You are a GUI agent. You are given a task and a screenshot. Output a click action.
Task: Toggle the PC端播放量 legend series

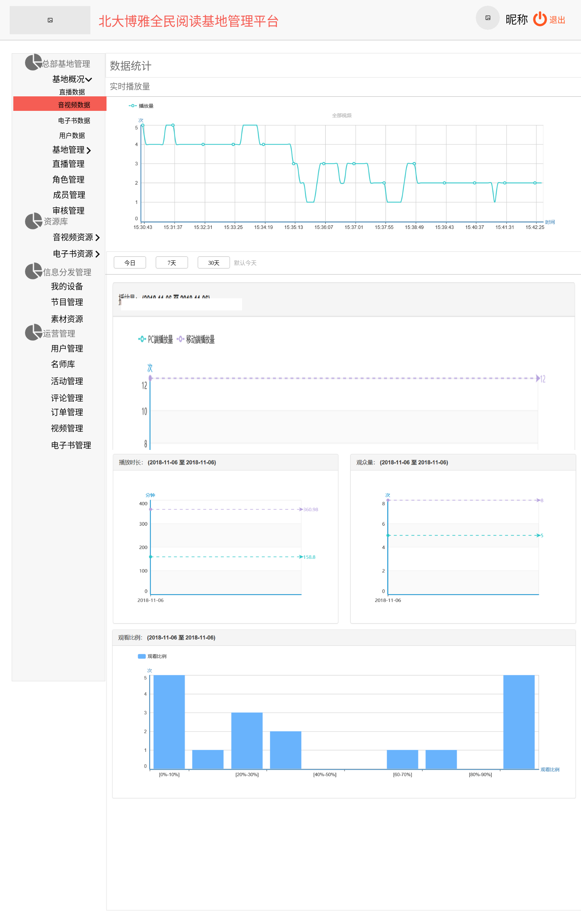pyautogui.click(x=155, y=339)
